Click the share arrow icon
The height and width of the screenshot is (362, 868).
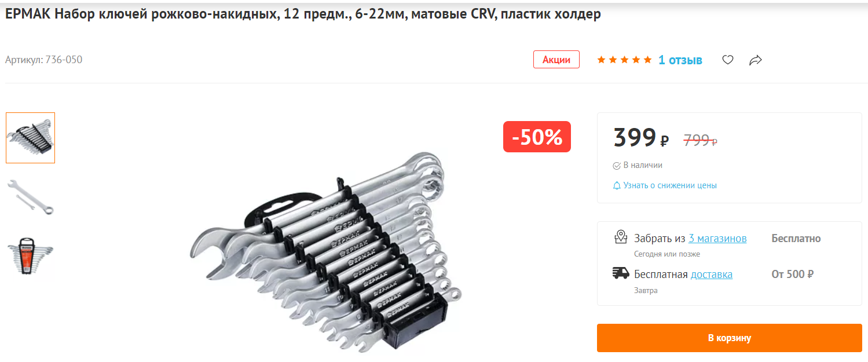click(756, 60)
